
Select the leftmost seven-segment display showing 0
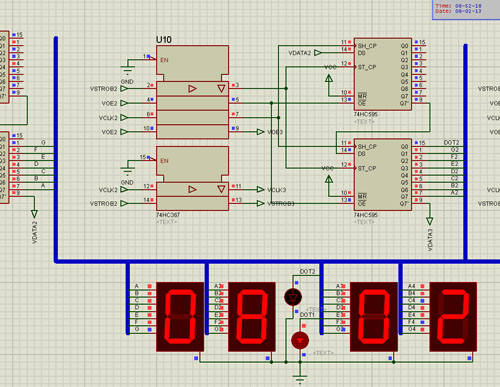pyautogui.click(x=180, y=317)
